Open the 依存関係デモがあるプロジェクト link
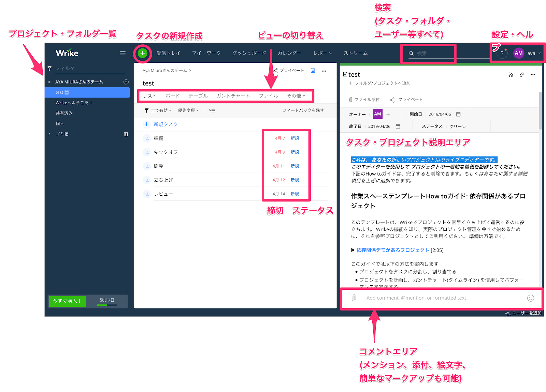Screen dimensions: 546x392 (x=392, y=250)
